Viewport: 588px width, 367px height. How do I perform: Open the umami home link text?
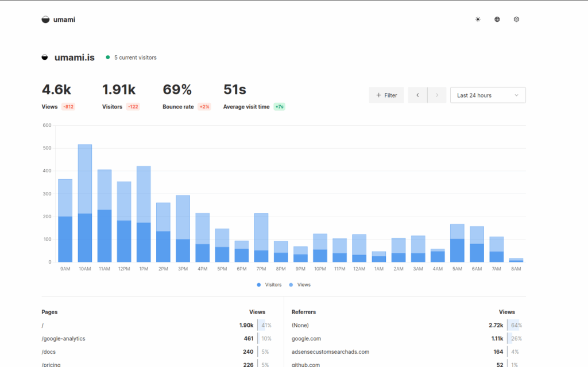click(64, 20)
